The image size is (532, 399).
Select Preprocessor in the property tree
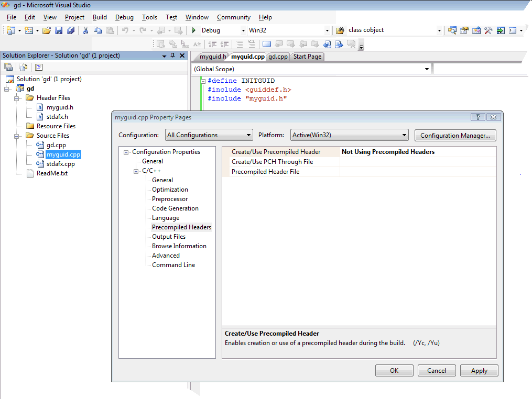pyautogui.click(x=170, y=199)
